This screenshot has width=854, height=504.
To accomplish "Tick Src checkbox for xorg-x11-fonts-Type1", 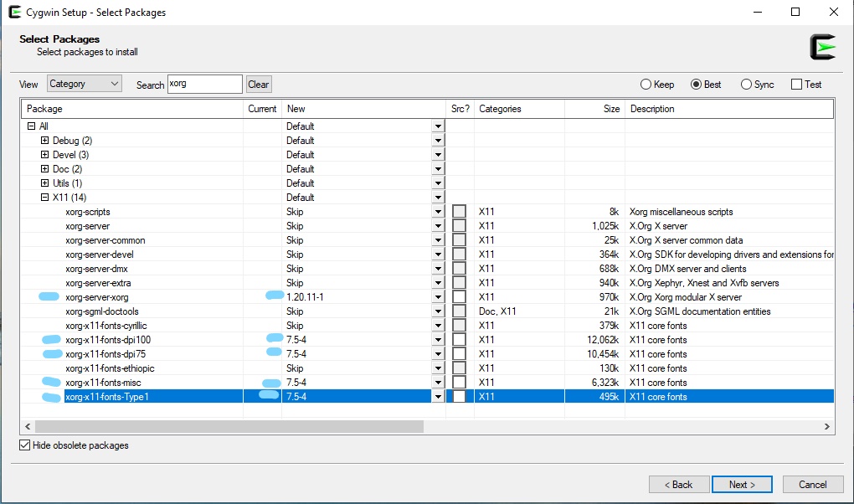I will [460, 397].
